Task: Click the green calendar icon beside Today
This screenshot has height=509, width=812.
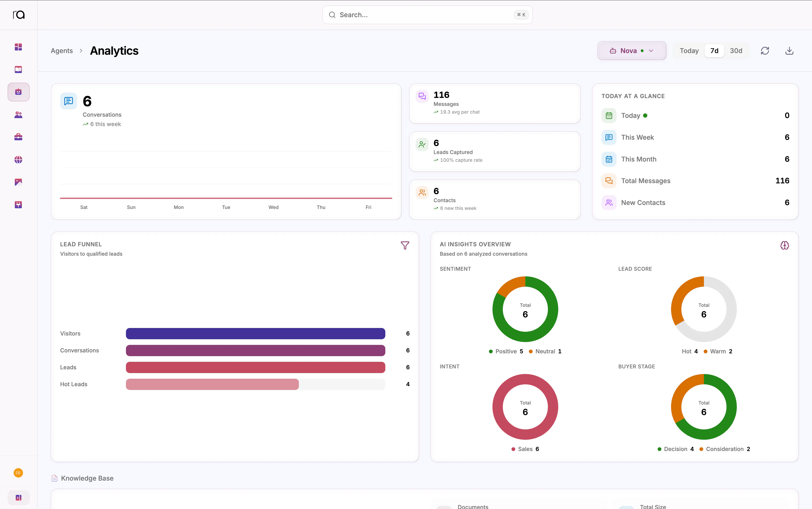Action: coord(609,116)
